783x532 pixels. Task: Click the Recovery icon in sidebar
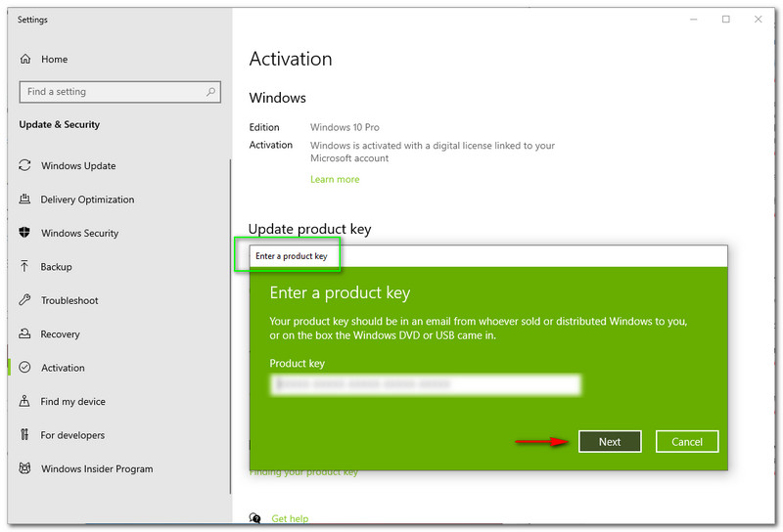pos(25,334)
